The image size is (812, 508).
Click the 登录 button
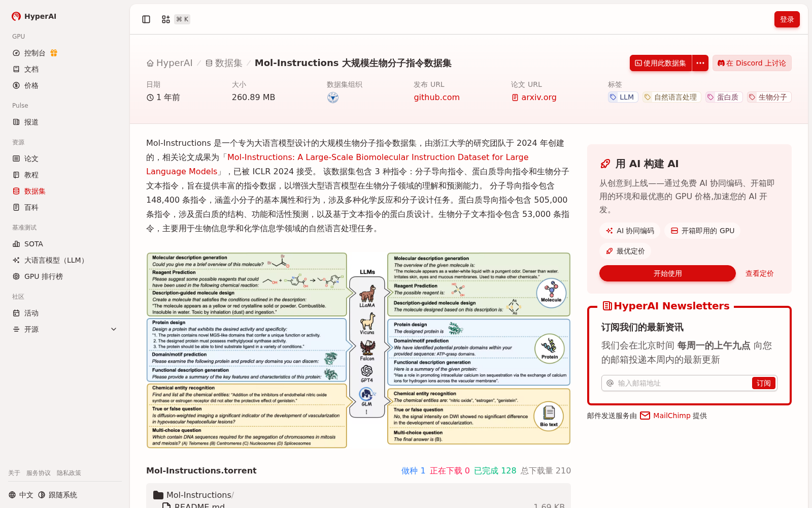pyautogui.click(x=787, y=19)
